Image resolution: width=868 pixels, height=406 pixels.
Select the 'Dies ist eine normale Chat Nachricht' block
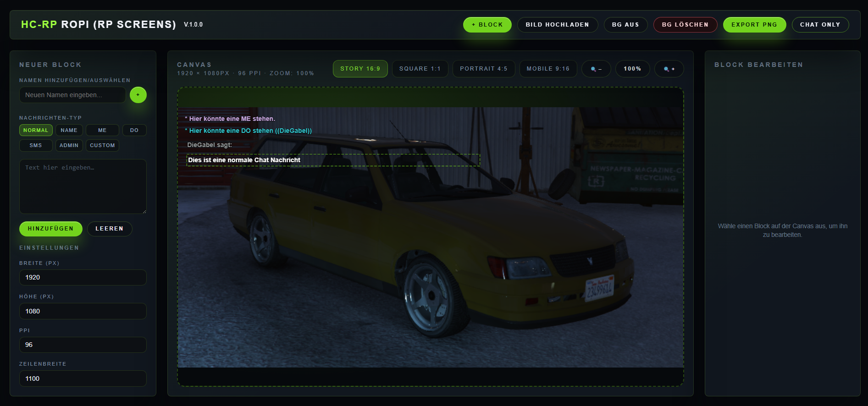click(x=333, y=160)
